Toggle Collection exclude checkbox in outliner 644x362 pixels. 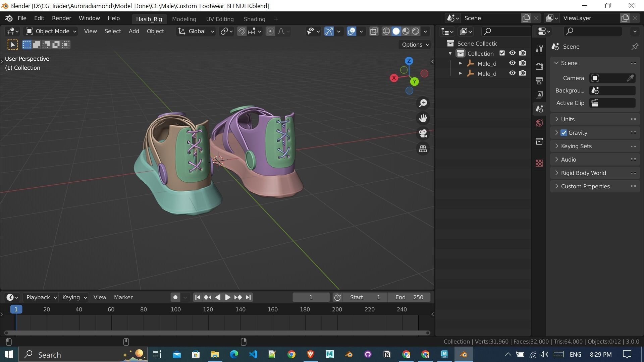point(502,53)
